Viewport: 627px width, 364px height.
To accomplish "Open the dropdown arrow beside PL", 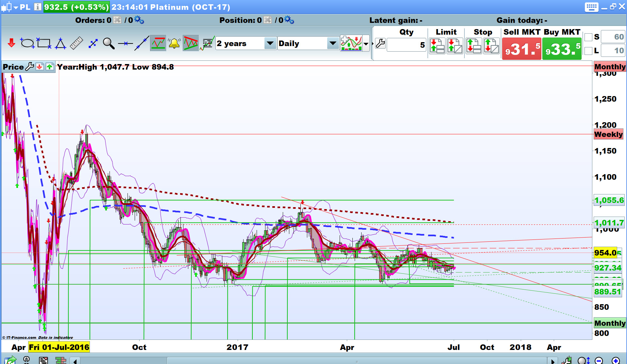I will (16, 7).
